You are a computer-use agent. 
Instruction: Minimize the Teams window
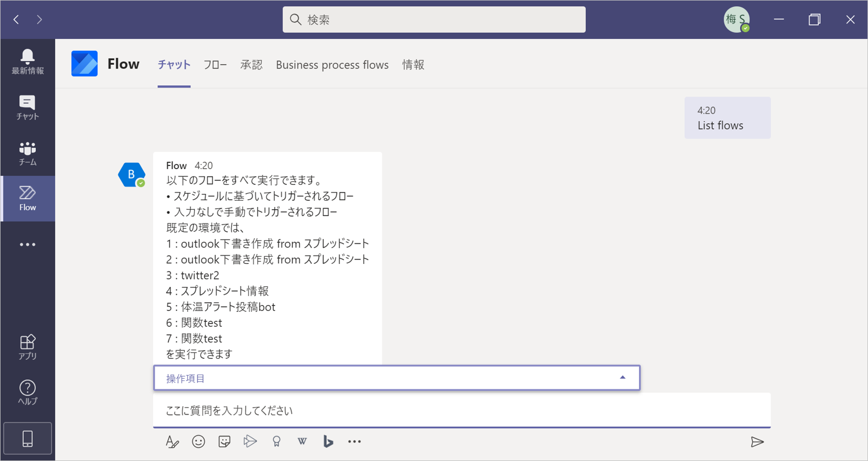point(779,19)
